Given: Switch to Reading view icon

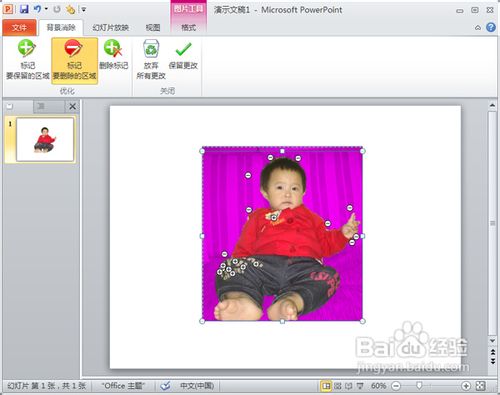Looking at the screenshot, I should pyautogui.click(x=349, y=386).
